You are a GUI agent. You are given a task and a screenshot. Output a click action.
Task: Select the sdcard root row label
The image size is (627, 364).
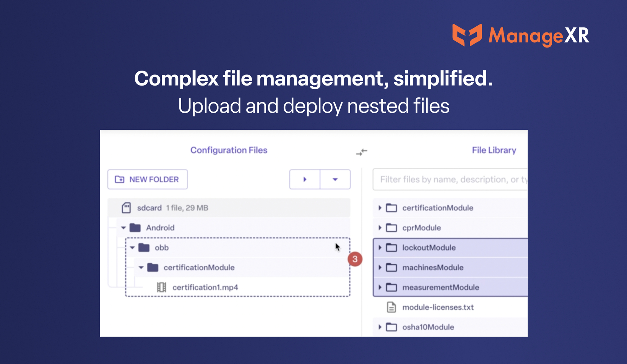coord(149,208)
